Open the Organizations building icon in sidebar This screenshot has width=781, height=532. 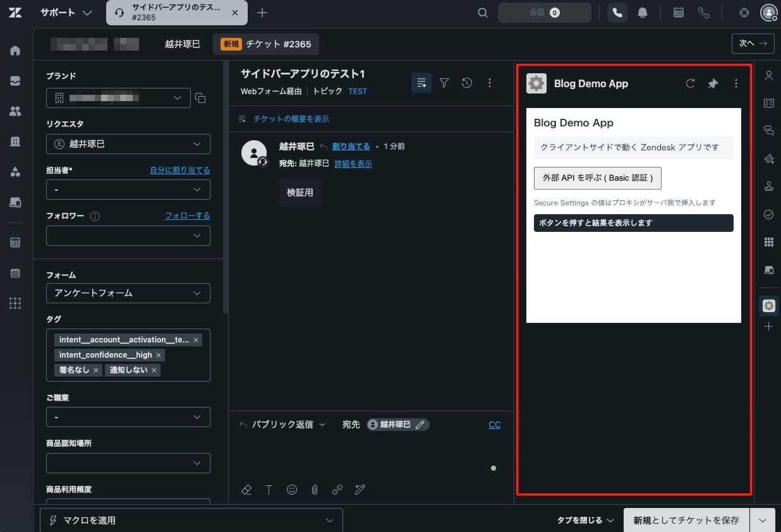point(15,142)
